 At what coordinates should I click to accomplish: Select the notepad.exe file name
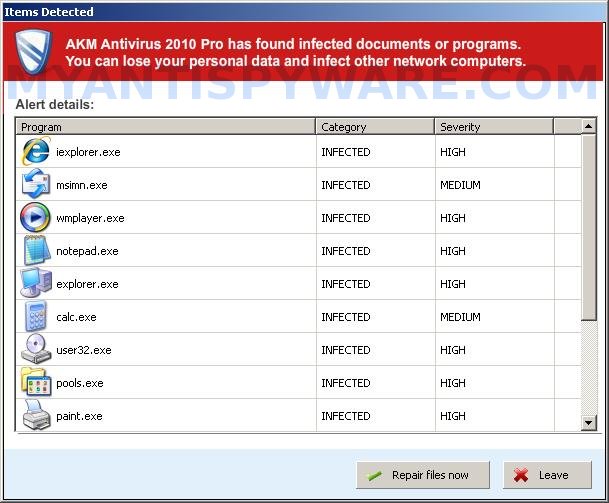click(x=87, y=251)
